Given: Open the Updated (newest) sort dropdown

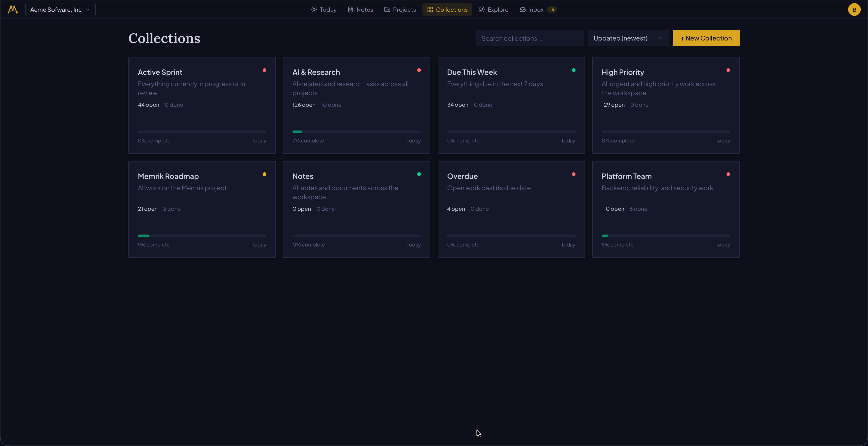Looking at the screenshot, I should pos(628,38).
